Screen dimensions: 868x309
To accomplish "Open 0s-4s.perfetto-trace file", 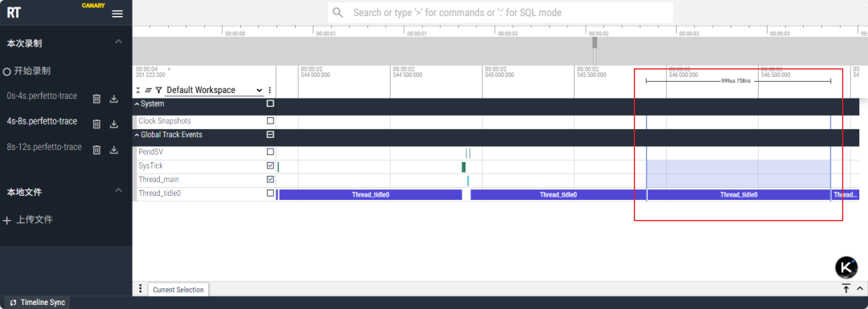I will (42, 96).
